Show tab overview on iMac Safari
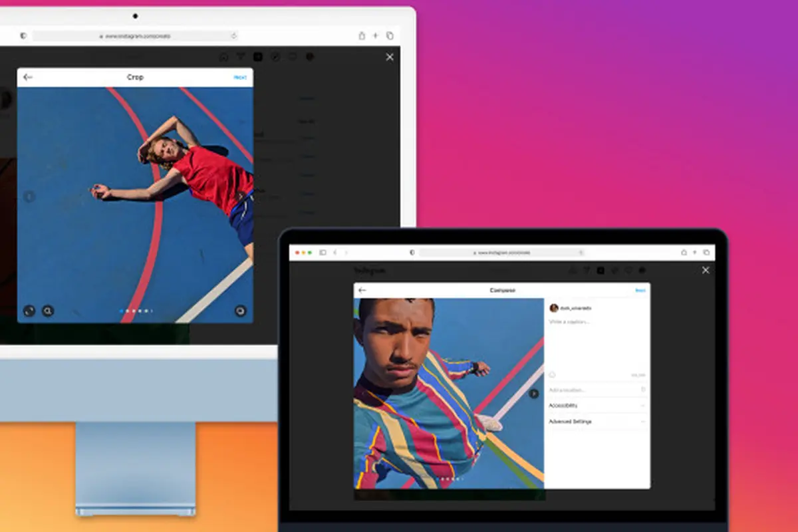The image size is (798, 532). (x=390, y=35)
